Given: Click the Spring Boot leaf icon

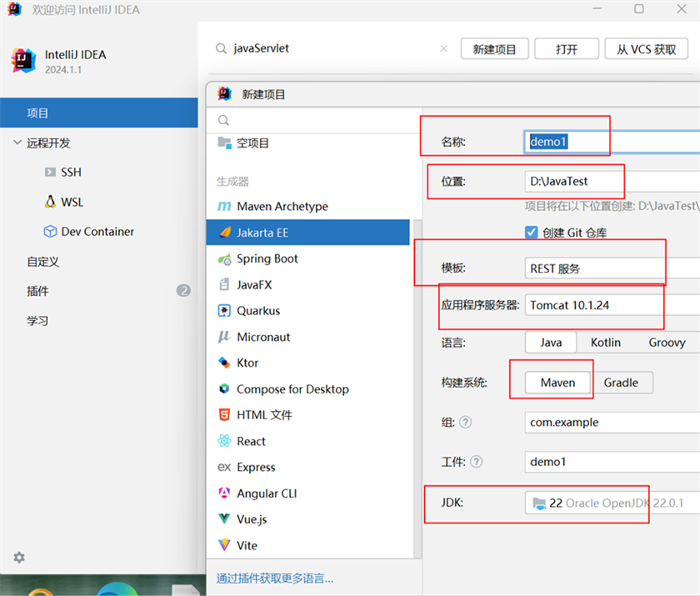Looking at the screenshot, I should click(x=224, y=259).
